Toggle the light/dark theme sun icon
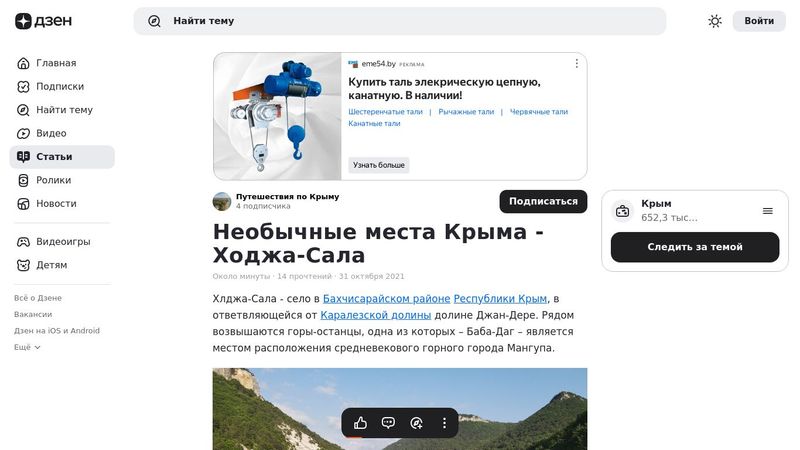This screenshot has height=450, width=800. coord(715,21)
